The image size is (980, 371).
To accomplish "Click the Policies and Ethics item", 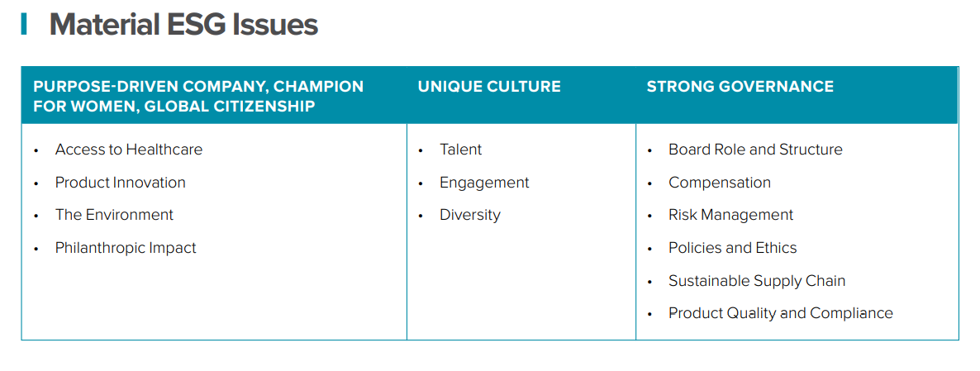I will click(733, 248).
